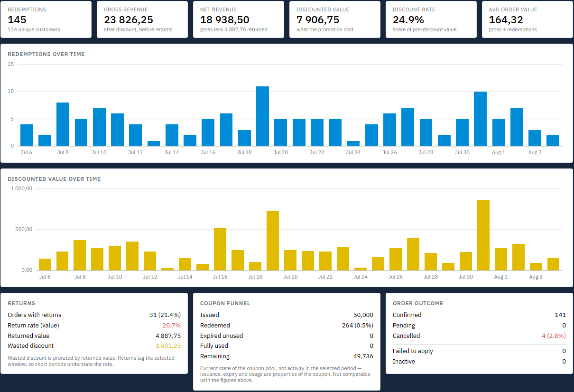
Task: Select the blue bar reaching 10 redemptions
Action: click(480, 119)
